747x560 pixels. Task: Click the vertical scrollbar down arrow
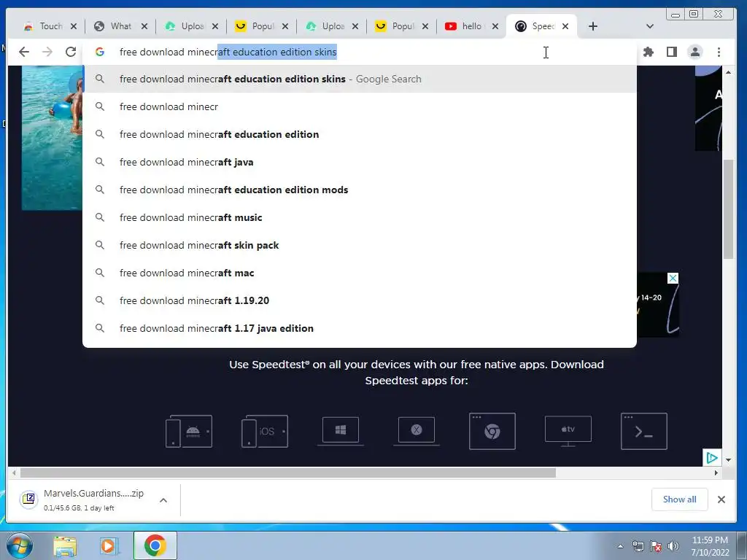tap(728, 460)
